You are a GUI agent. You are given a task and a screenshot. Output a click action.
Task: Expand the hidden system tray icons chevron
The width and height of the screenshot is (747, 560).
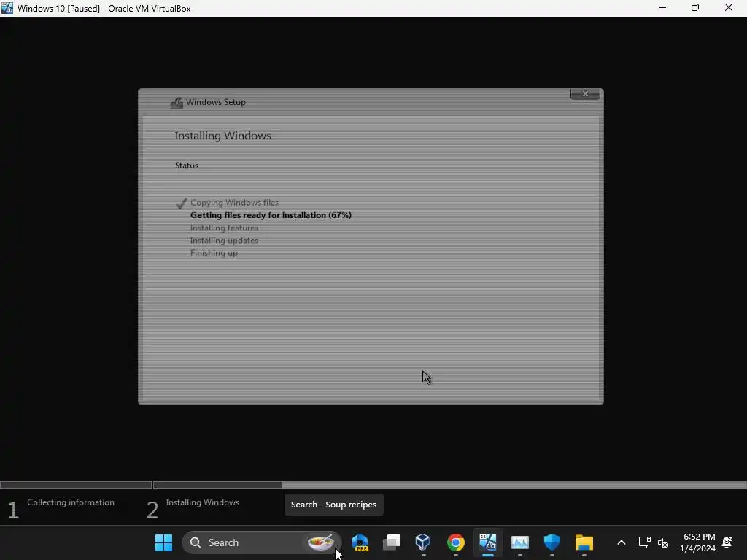click(x=622, y=542)
